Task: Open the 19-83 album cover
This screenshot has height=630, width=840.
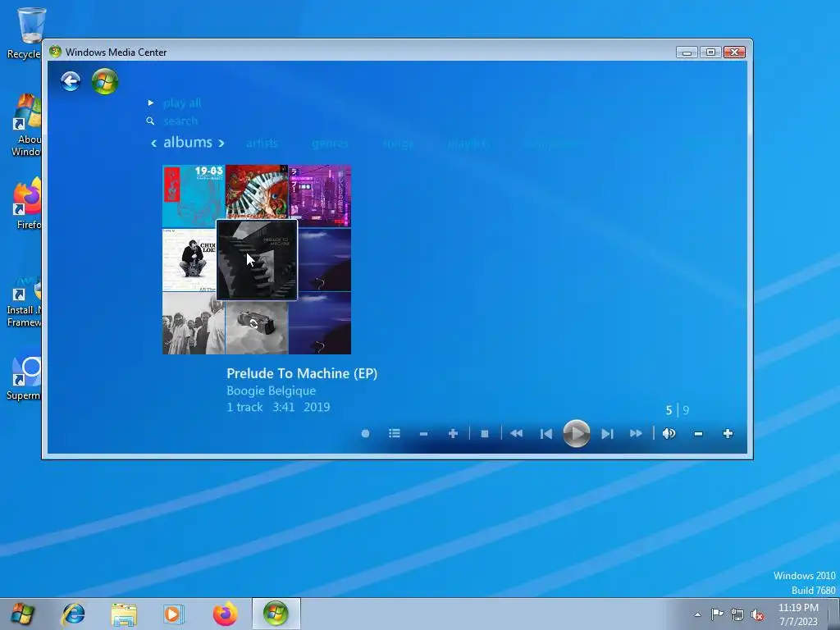Action: (x=194, y=196)
